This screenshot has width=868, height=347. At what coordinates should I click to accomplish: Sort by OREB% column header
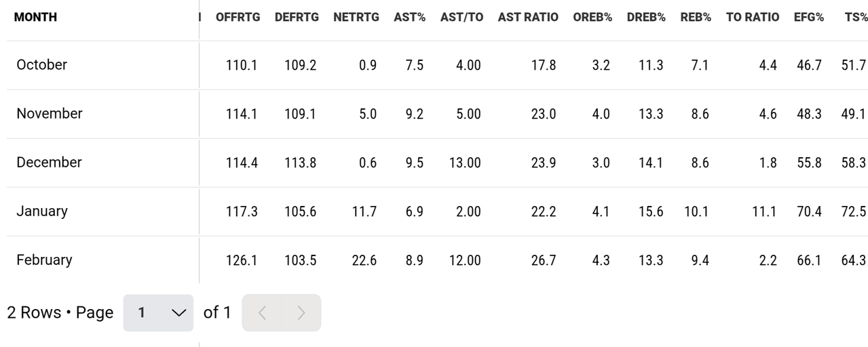pyautogui.click(x=592, y=18)
